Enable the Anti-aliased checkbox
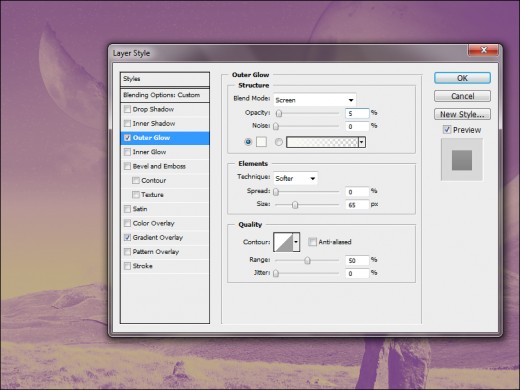Viewport: 520px width, 390px height. click(312, 242)
